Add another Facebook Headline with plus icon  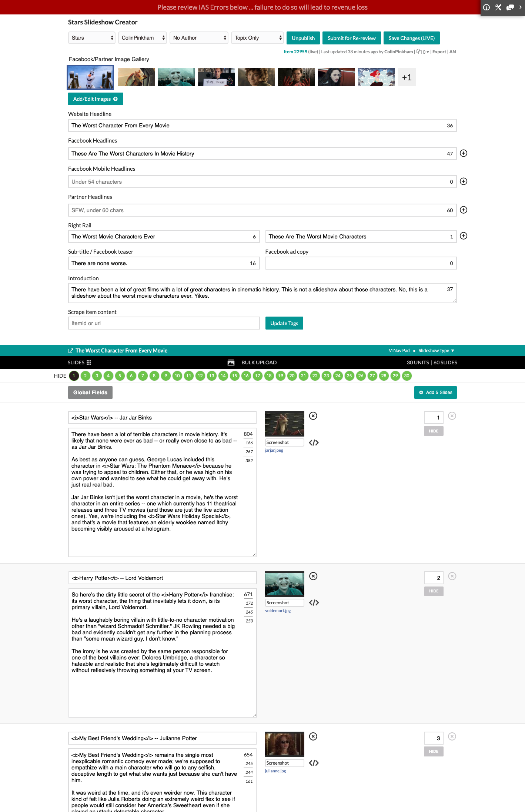tap(463, 153)
